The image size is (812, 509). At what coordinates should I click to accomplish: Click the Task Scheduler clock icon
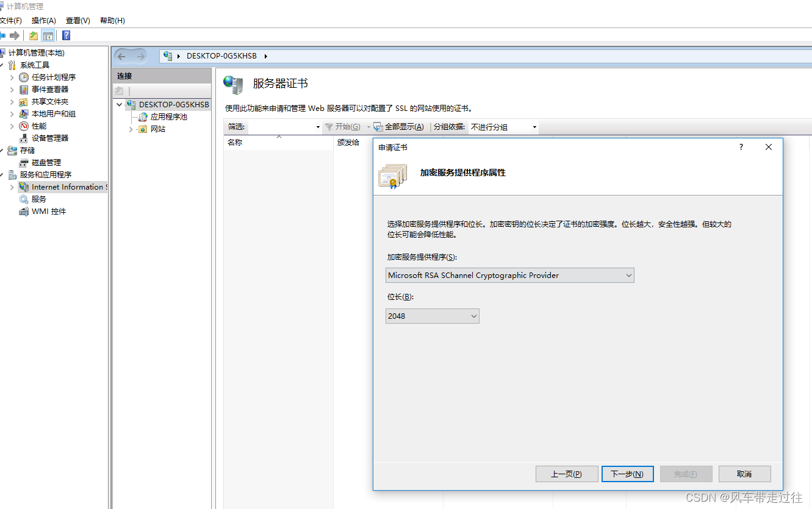point(24,77)
